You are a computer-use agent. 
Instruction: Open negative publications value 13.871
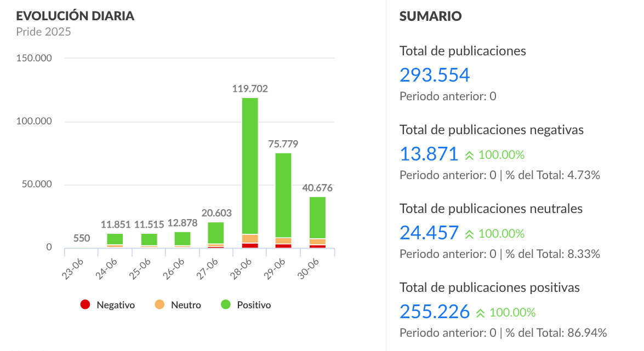point(429,154)
